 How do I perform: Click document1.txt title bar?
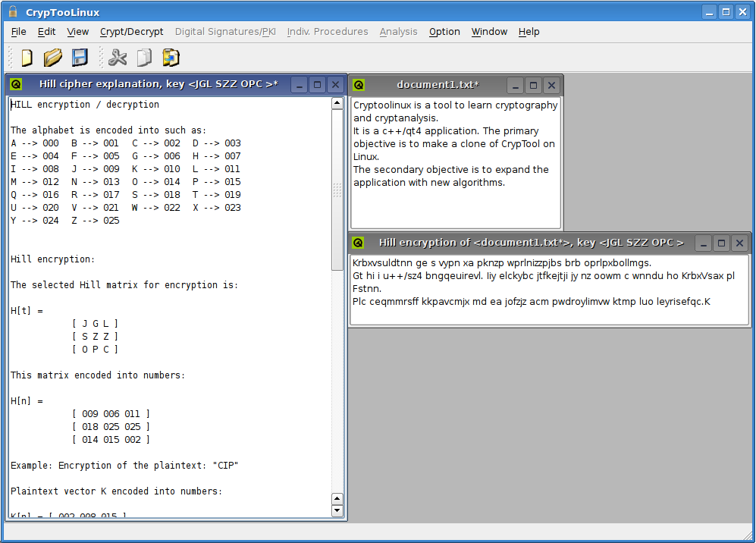click(438, 86)
